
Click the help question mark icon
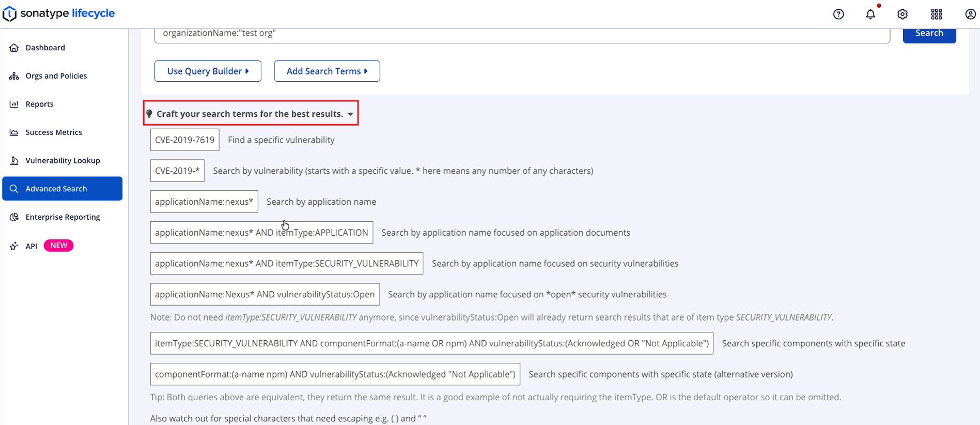[x=838, y=14]
